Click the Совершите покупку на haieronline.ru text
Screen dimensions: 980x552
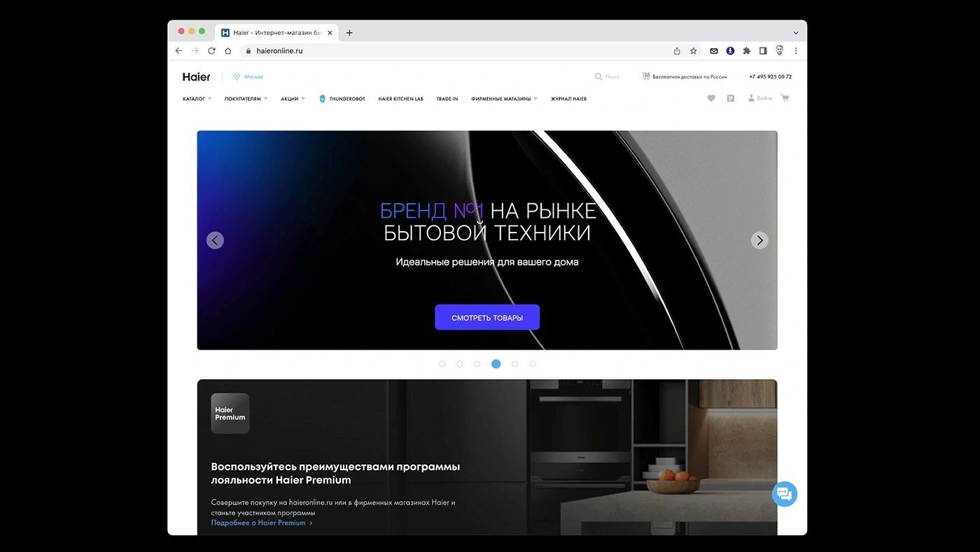click(x=333, y=507)
